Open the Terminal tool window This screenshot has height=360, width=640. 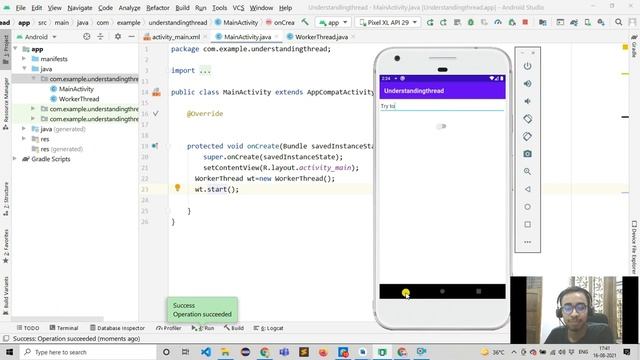pos(64,328)
